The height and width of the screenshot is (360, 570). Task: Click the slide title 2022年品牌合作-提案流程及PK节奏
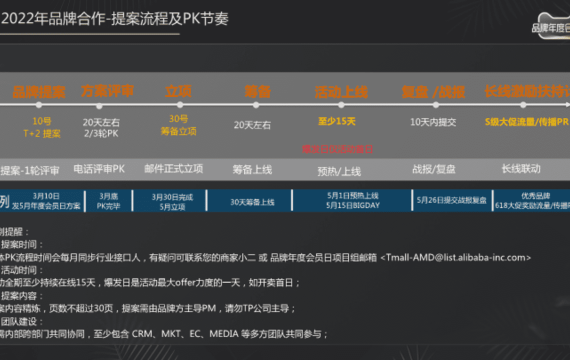click(115, 19)
